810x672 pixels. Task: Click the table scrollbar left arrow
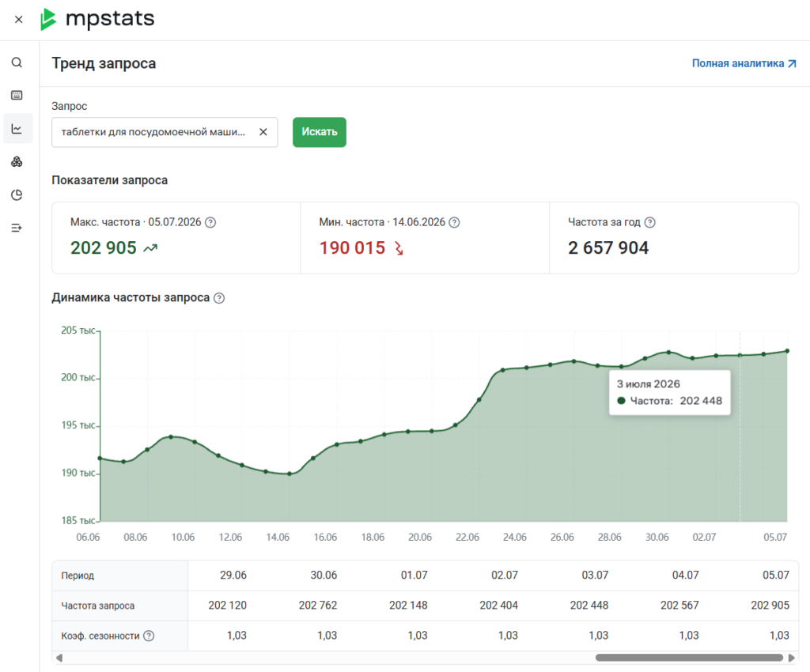click(59, 658)
